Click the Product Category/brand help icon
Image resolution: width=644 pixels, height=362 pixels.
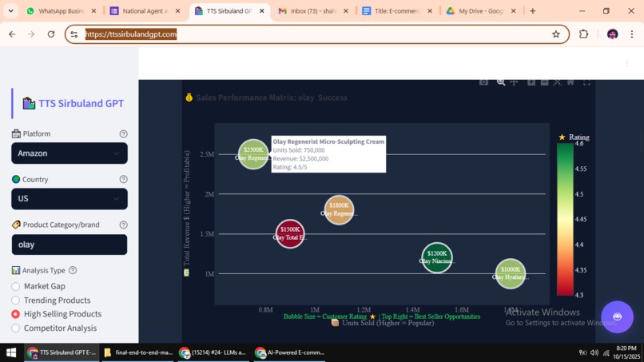pyautogui.click(x=123, y=225)
